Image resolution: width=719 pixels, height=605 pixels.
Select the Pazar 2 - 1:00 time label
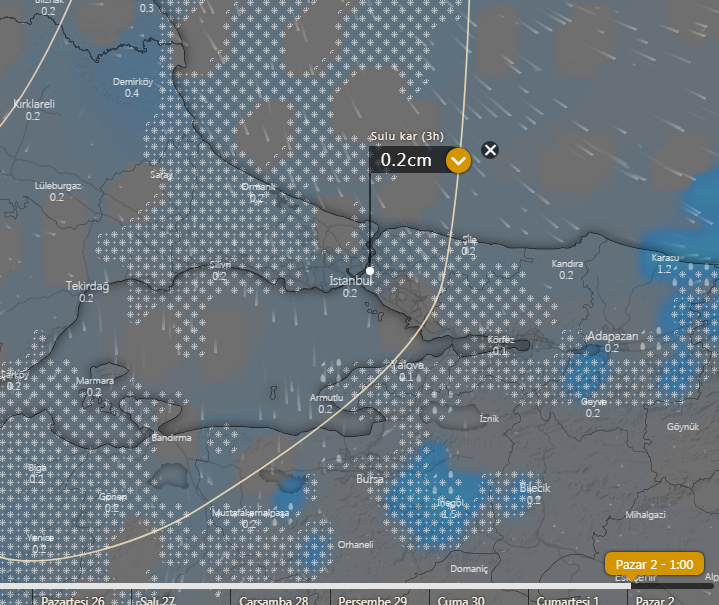coord(654,564)
